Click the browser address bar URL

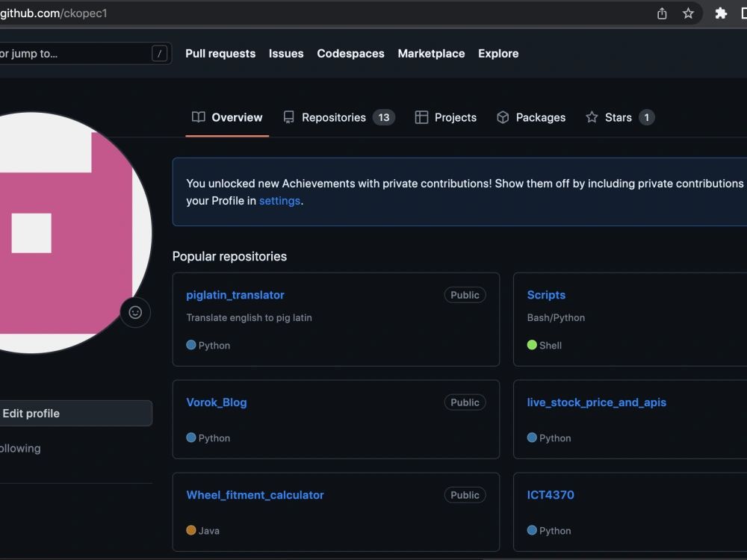pyautogui.click(x=53, y=13)
